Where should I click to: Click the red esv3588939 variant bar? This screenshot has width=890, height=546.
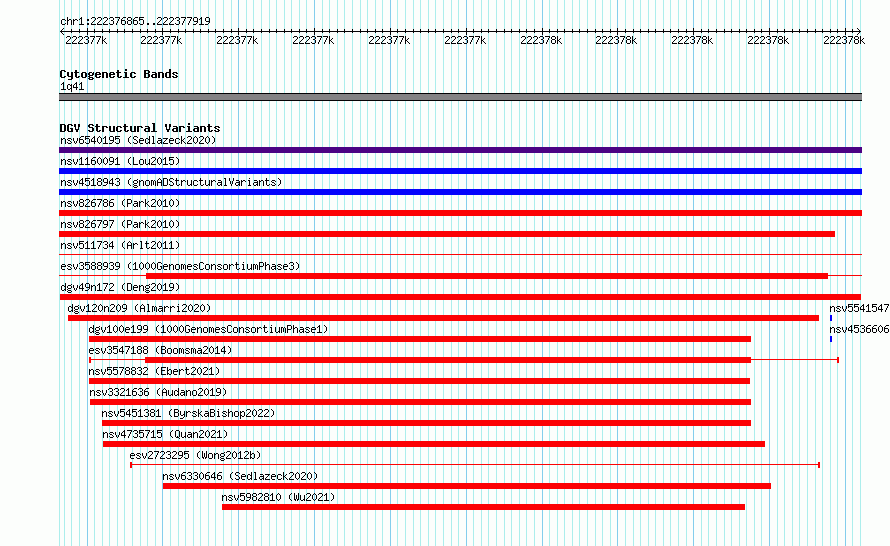487,276
